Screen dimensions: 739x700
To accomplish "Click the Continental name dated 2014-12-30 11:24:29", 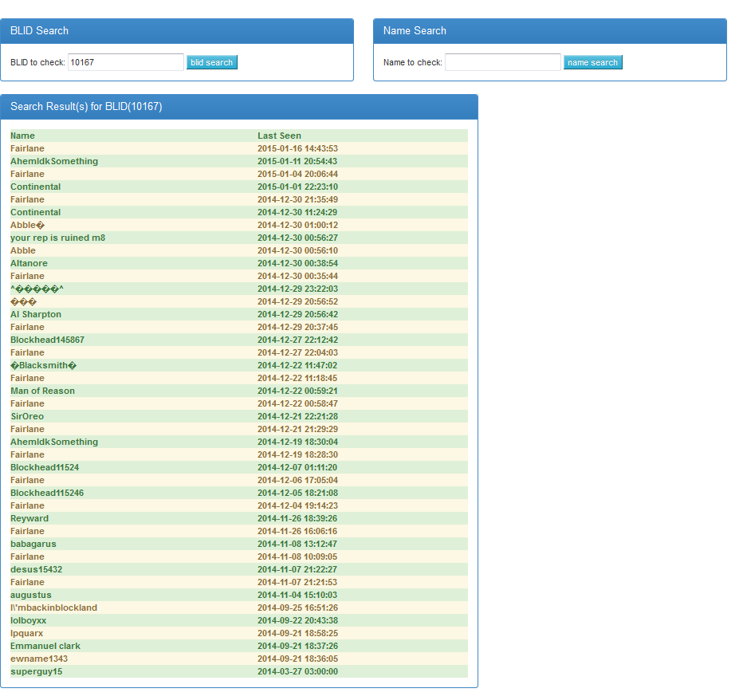I will click(35, 212).
